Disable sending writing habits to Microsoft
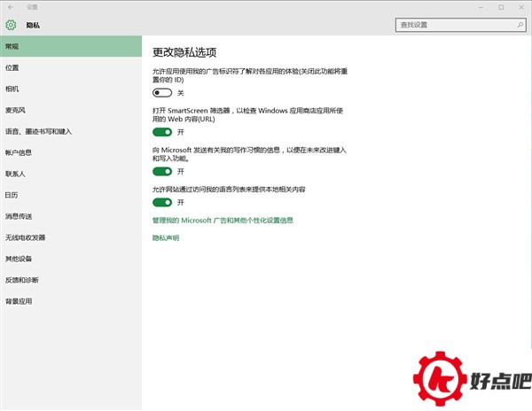Image resolution: width=532 pixels, height=411 pixels. (162, 172)
